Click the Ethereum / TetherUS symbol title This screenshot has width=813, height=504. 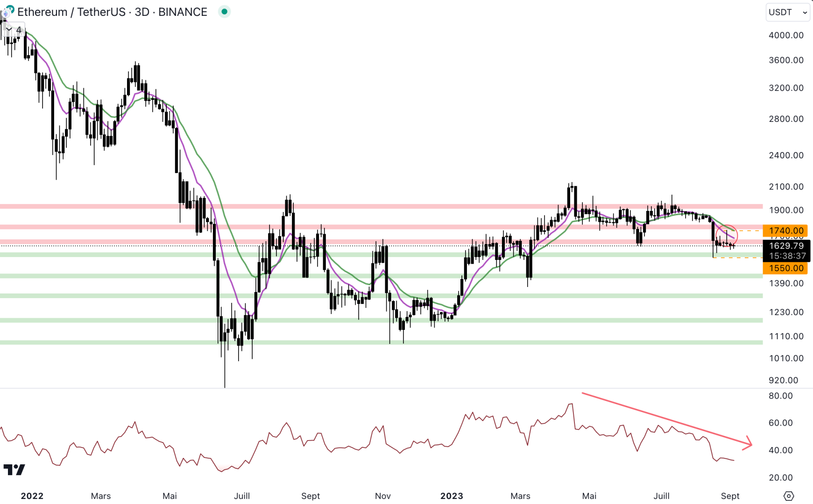point(112,12)
